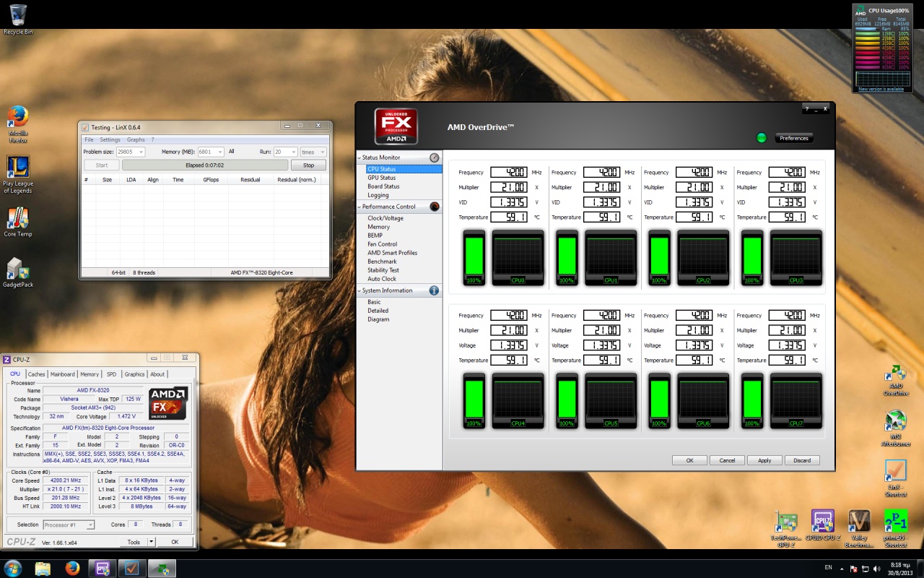This screenshot has width=924, height=578.
Task: Click the CPU0 100% usage bar
Action: (474, 257)
